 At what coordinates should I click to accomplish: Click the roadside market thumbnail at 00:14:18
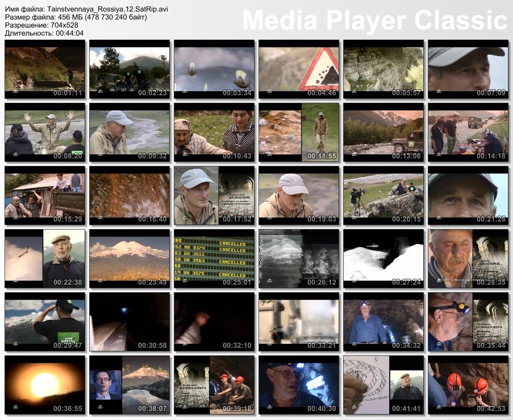pos(468,132)
